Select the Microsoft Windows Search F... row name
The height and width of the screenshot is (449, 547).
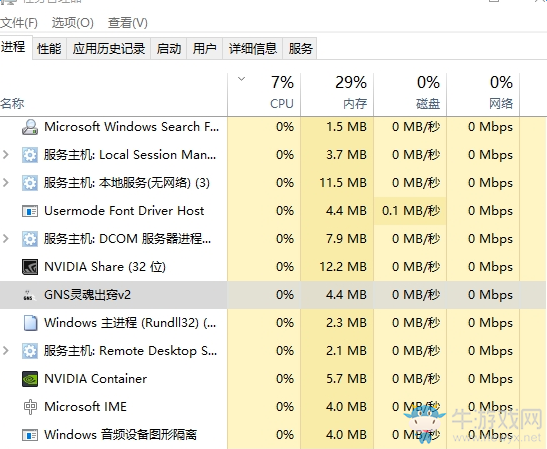coord(132,127)
